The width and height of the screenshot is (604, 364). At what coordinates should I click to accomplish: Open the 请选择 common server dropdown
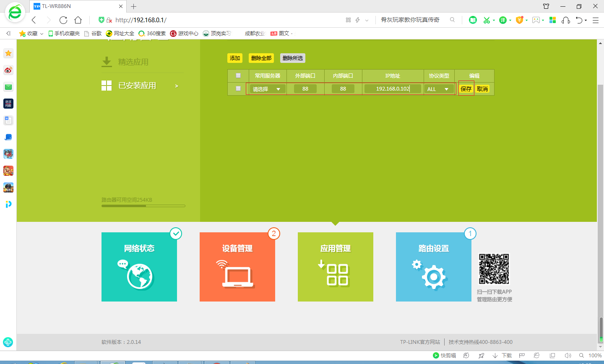267,89
